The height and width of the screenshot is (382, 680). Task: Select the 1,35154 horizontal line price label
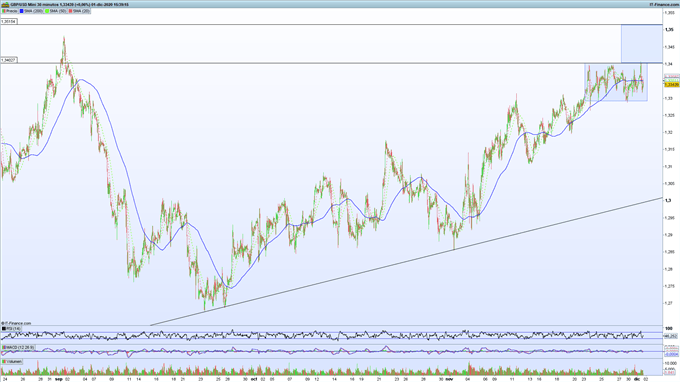tap(9, 21)
